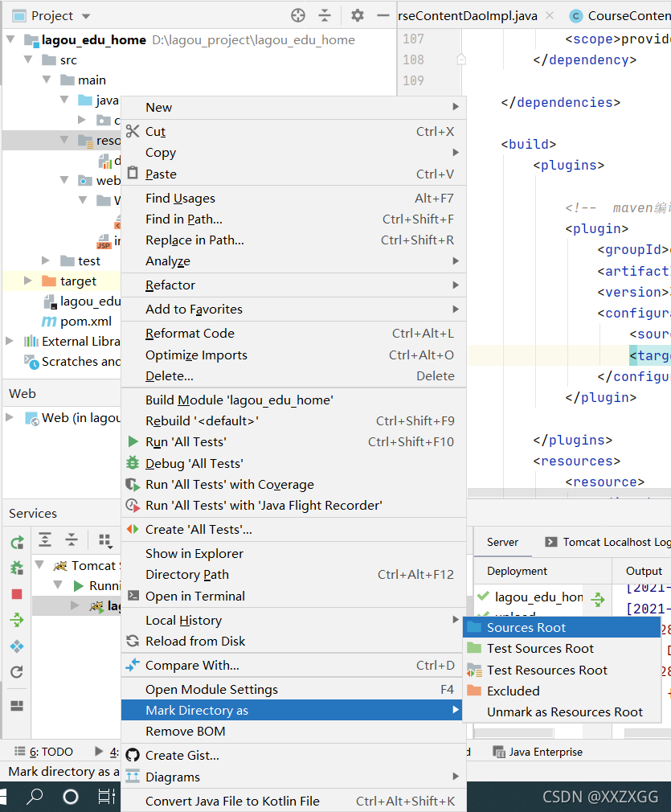Select Unmark as Resources Root
671x812 pixels.
[x=562, y=712]
